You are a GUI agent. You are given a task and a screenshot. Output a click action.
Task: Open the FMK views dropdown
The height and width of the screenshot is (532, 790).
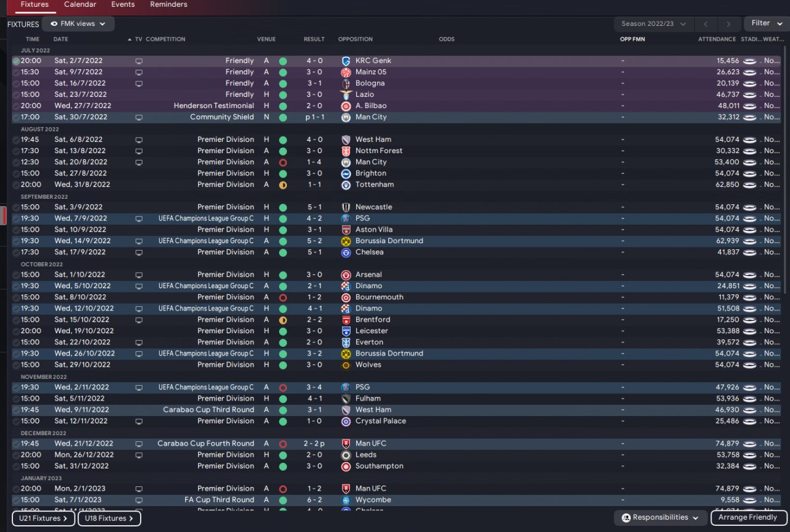click(x=78, y=24)
